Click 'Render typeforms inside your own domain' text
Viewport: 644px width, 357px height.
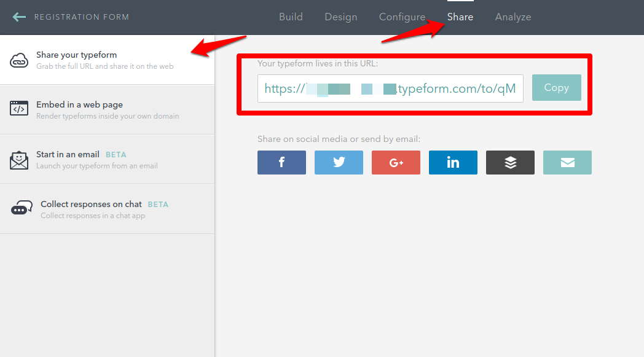click(x=108, y=116)
